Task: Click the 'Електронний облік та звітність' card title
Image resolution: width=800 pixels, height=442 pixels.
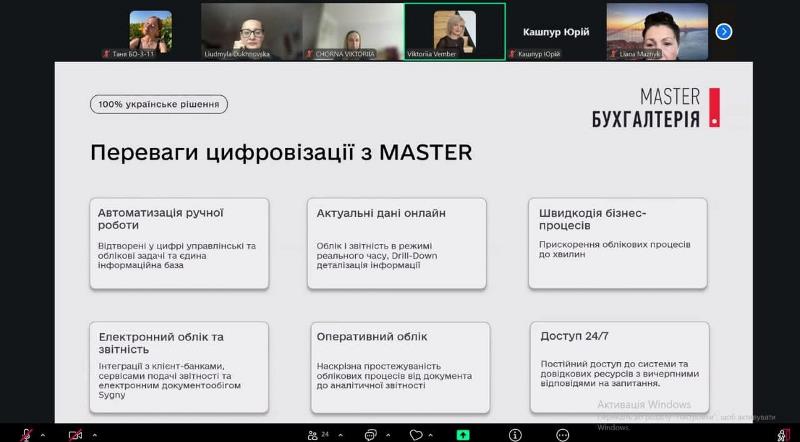Action: (x=161, y=343)
